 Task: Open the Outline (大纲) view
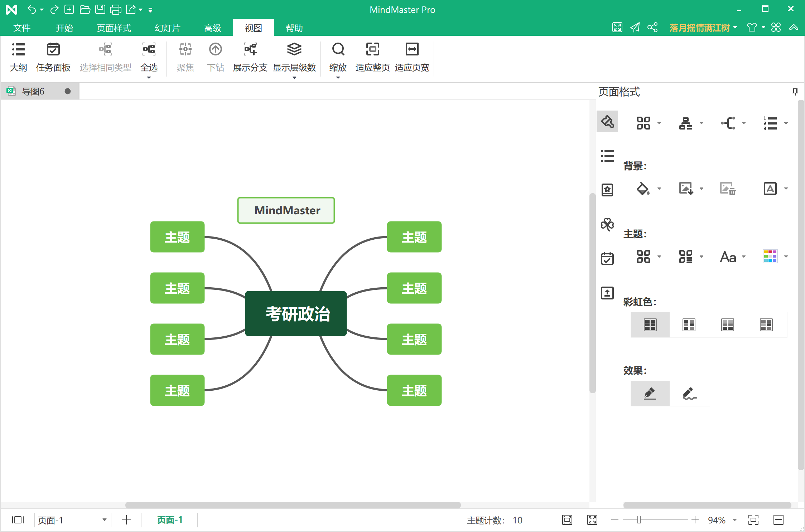18,57
